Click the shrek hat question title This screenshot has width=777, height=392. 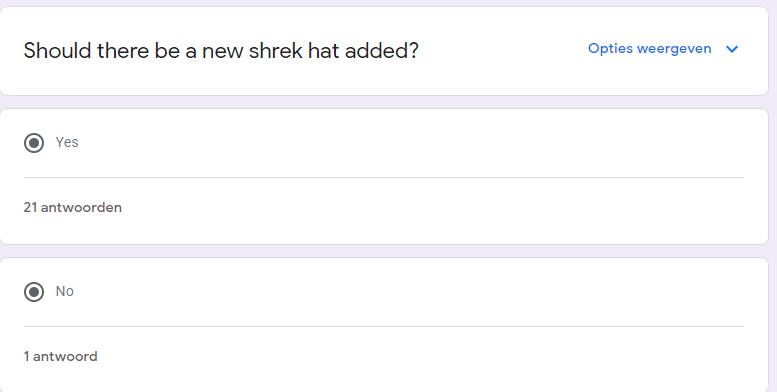tap(221, 51)
